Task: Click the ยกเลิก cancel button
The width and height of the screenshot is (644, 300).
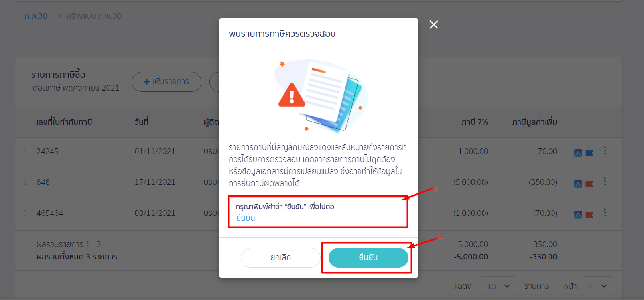Action: [281, 258]
